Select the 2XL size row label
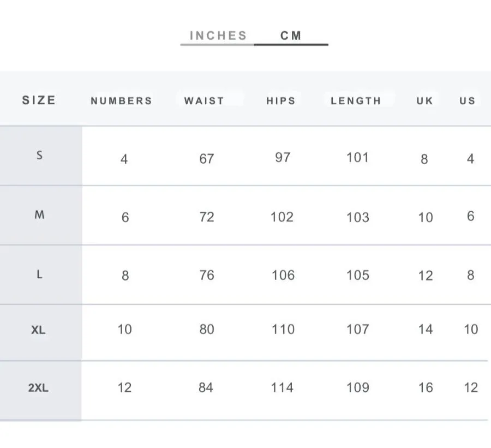The width and height of the screenshot is (491, 448). click(x=39, y=387)
